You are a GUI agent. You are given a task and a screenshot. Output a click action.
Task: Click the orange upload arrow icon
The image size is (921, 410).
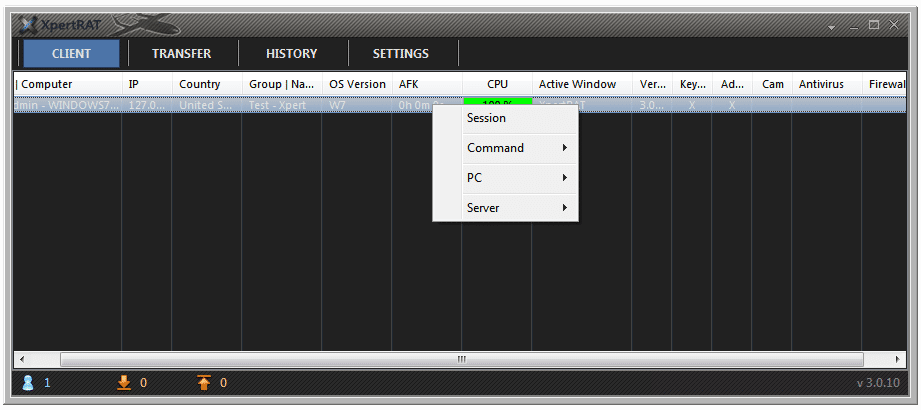(x=203, y=383)
